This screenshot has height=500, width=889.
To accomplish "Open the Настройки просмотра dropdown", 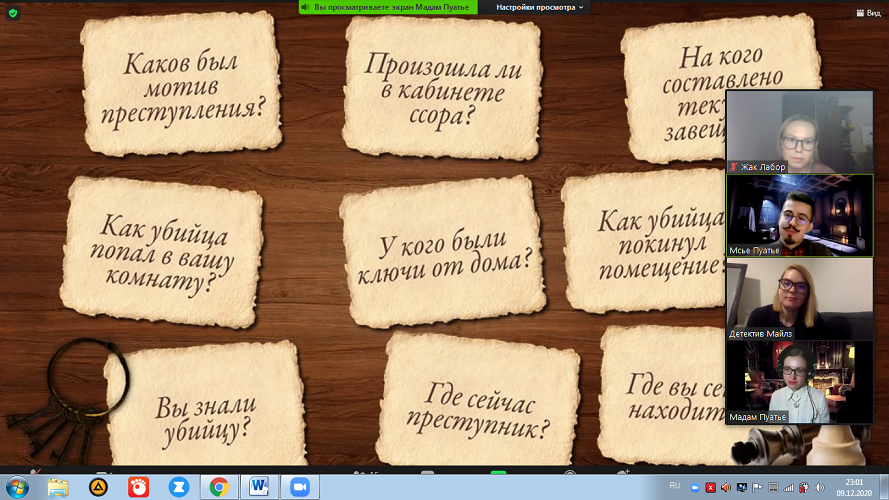I will click(x=541, y=7).
